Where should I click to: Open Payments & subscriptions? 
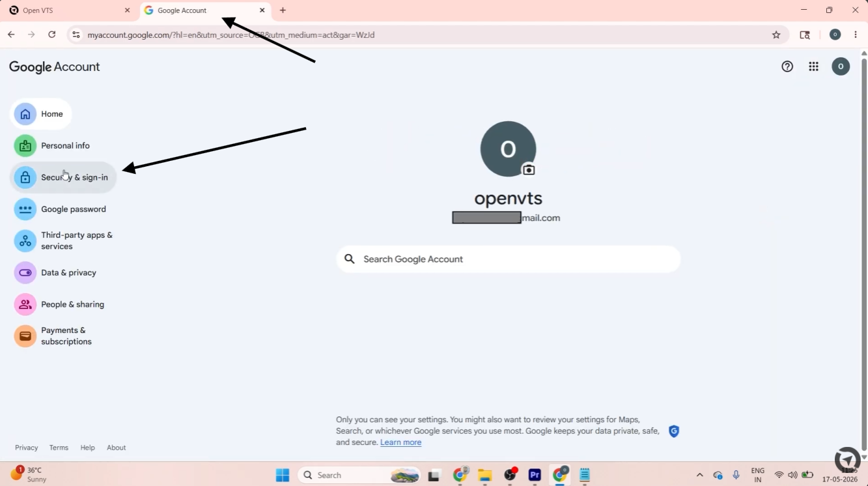coord(54,336)
